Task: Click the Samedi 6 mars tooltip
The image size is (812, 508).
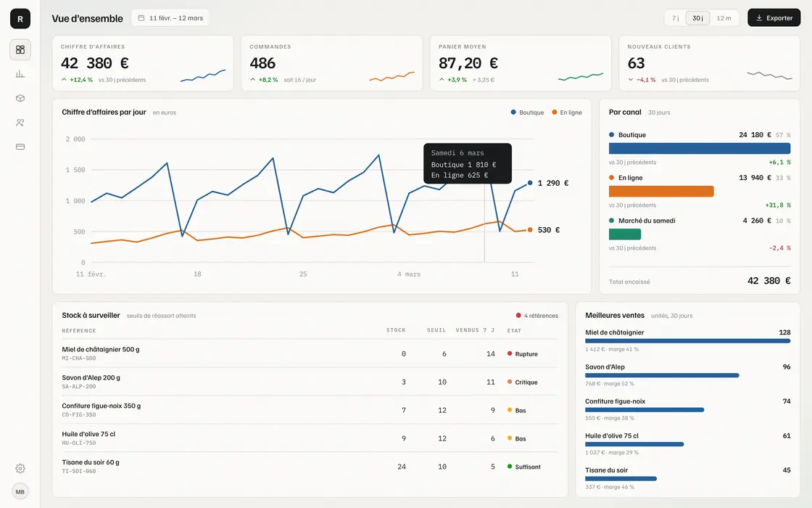Action: coord(468,164)
